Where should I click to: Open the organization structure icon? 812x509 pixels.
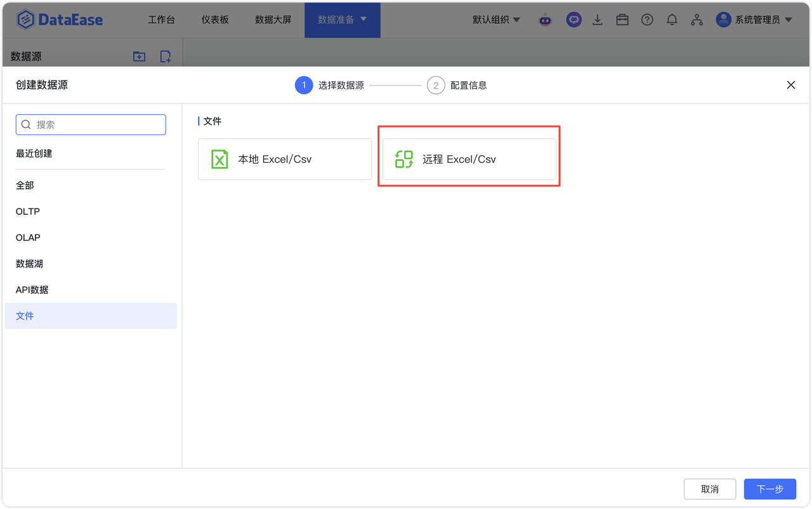click(697, 20)
